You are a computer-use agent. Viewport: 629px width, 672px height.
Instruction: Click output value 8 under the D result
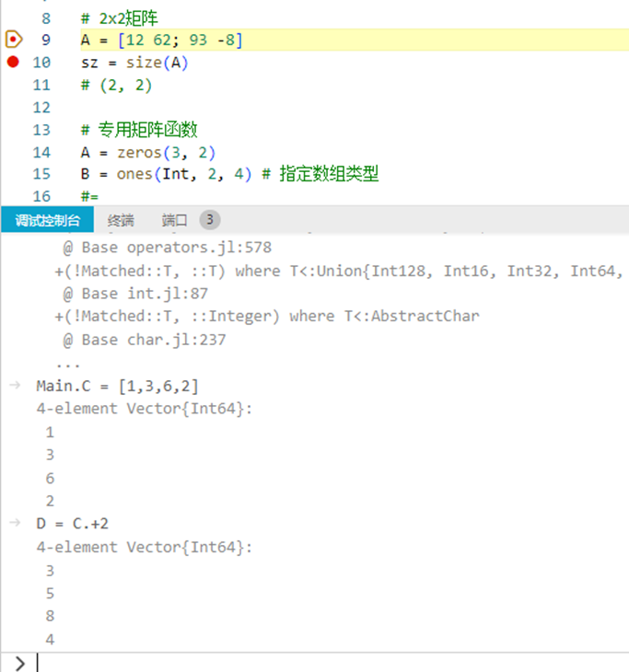tap(50, 616)
